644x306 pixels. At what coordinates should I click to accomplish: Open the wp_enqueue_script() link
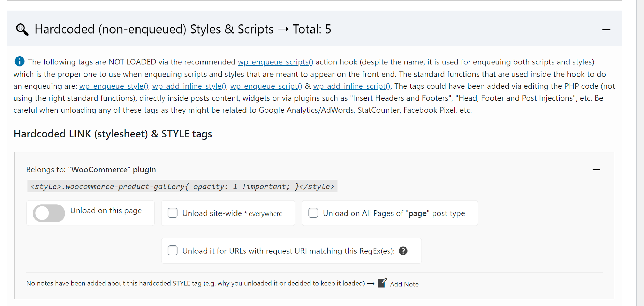coord(266,86)
